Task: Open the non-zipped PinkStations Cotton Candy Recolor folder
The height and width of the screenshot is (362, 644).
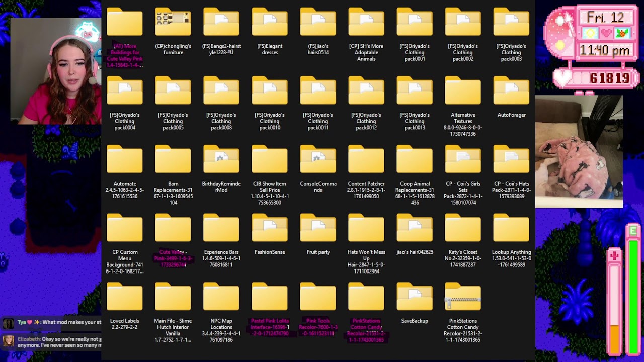Action: 366,297
